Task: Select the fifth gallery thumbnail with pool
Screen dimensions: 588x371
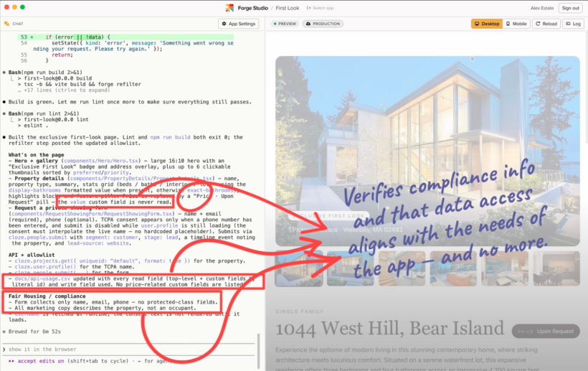Action: (505, 268)
